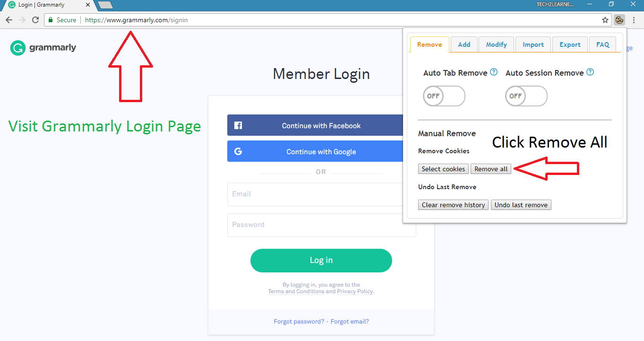644x341 pixels.
Task: Click the Select cookies button
Action: coord(444,169)
